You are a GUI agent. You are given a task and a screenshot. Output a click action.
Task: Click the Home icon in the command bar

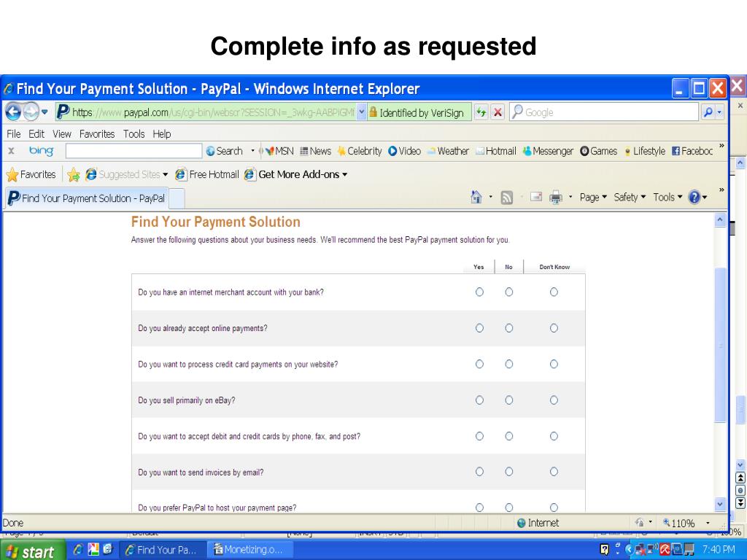[x=476, y=197]
